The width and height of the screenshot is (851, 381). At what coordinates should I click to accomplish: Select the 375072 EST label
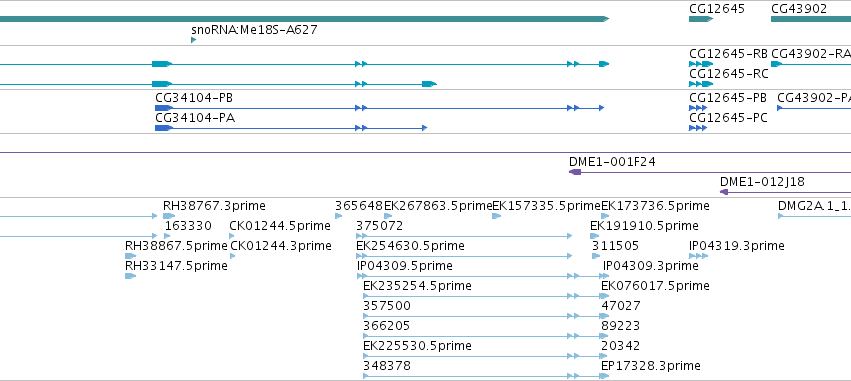coord(379,226)
